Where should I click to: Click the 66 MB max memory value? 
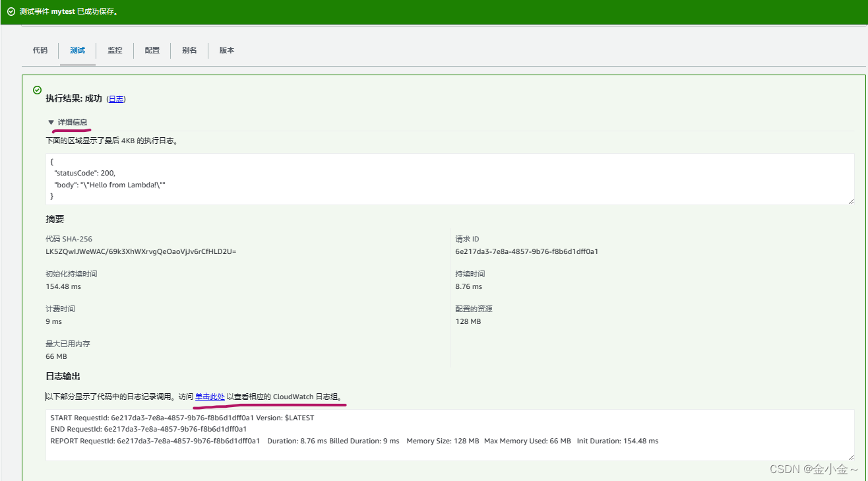click(x=56, y=356)
